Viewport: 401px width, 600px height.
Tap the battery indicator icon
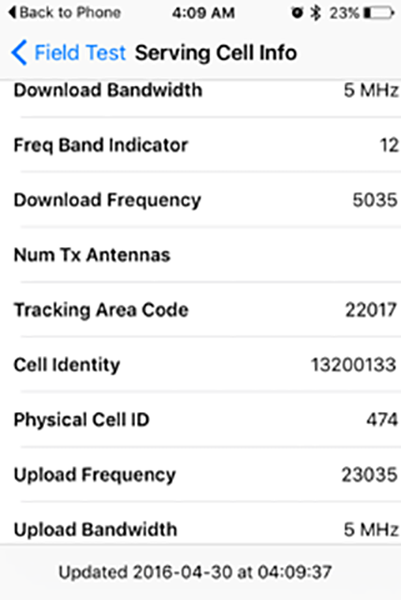coord(379,13)
